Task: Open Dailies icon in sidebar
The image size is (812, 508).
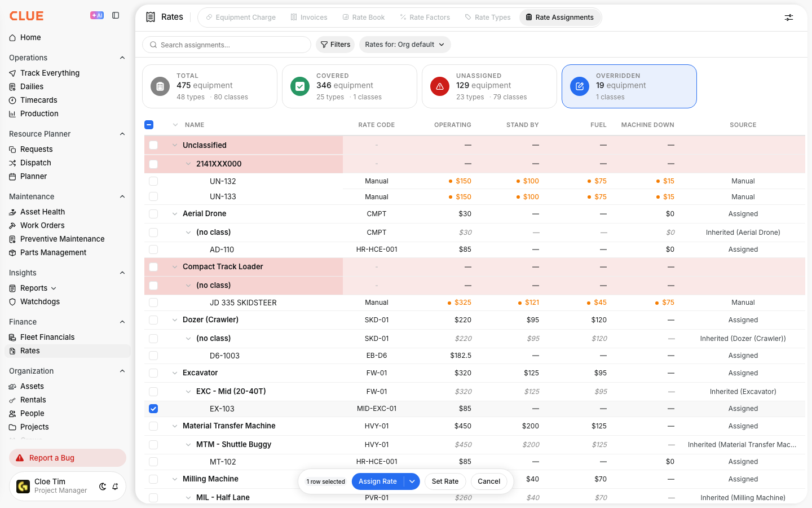Action: [12, 87]
